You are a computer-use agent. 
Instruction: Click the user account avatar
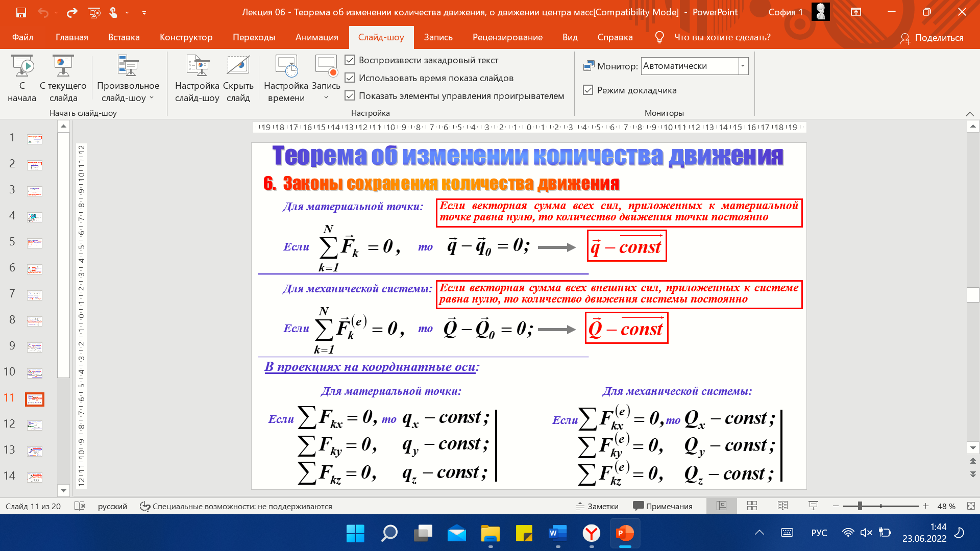click(820, 12)
